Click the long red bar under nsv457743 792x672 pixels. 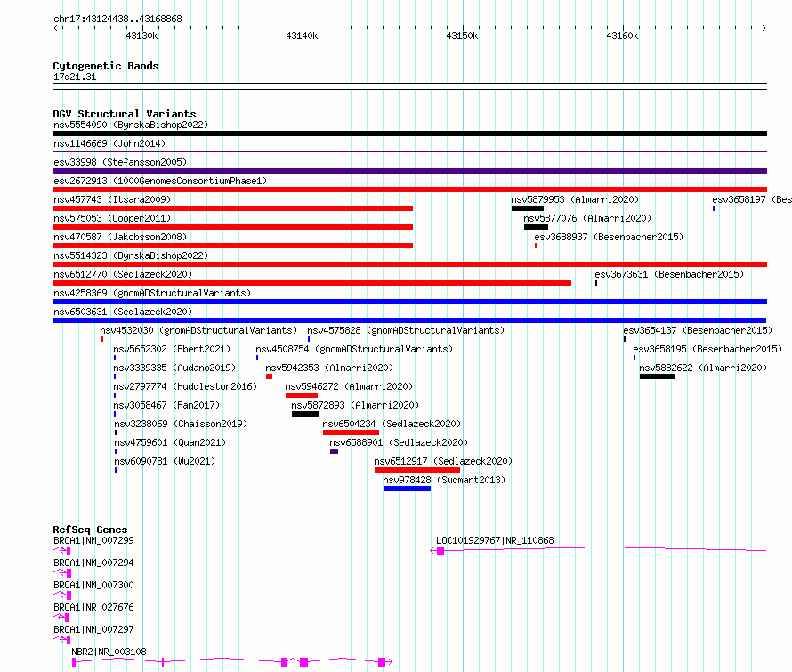(x=233, y=208)
